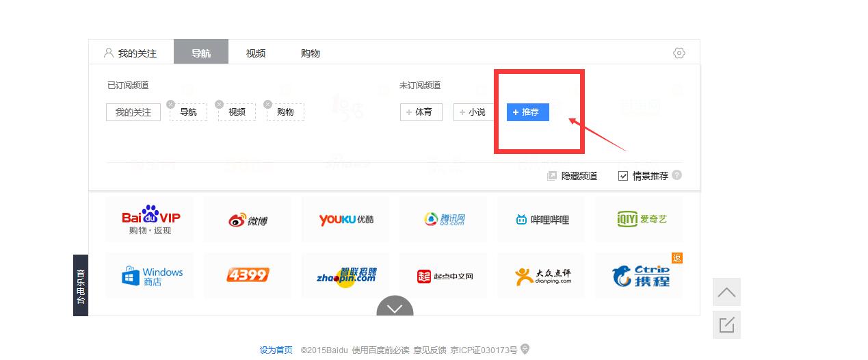Open Baidu VIP 购物返现 site tile
Viewport: 868px width, 360px height.
(x=150, y=219)
